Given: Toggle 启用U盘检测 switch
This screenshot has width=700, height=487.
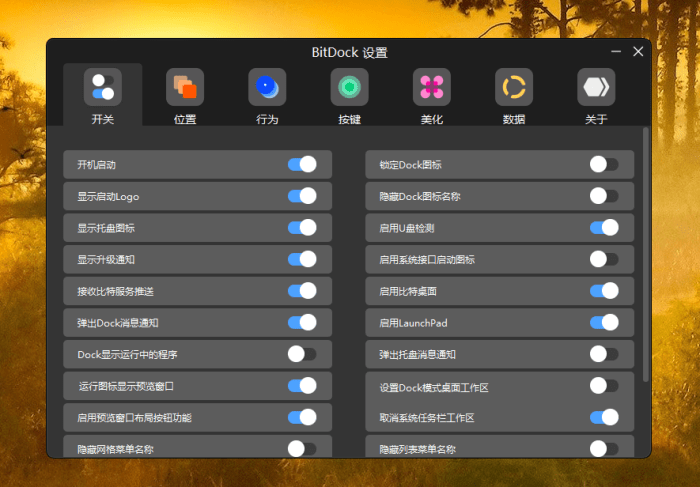Looking at the screenshot, I should [604, 228].
